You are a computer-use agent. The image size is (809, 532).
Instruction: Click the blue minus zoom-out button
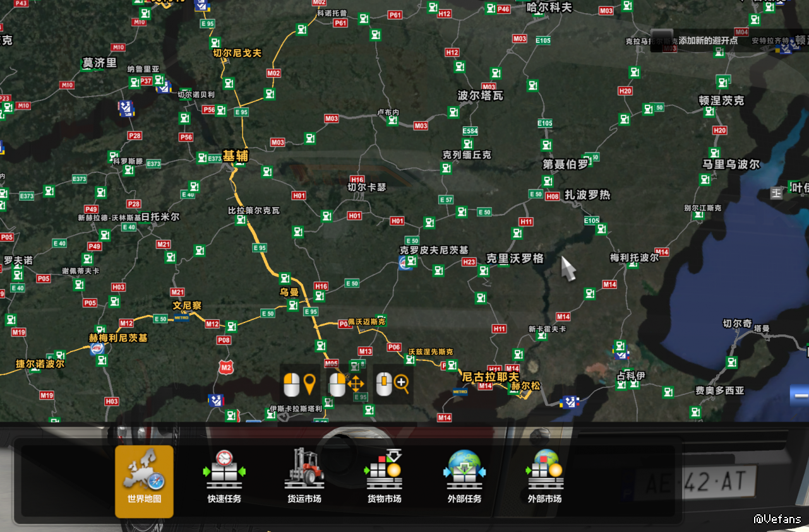click(x=800, y=395)
